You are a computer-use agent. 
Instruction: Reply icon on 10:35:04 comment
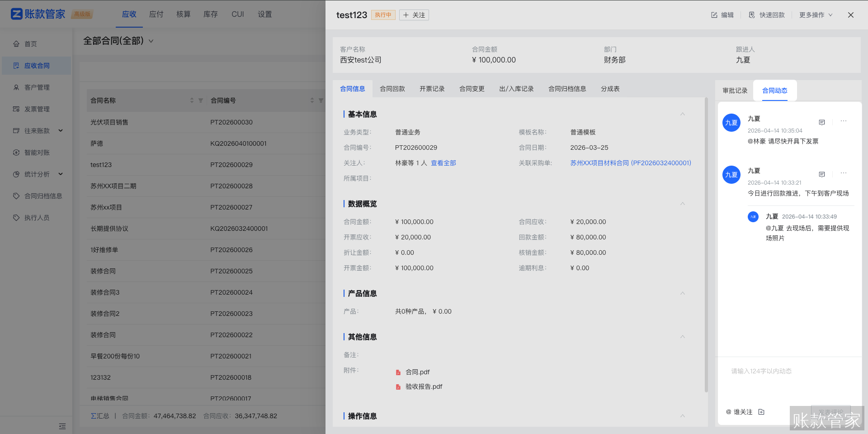(x=822, y=122)
